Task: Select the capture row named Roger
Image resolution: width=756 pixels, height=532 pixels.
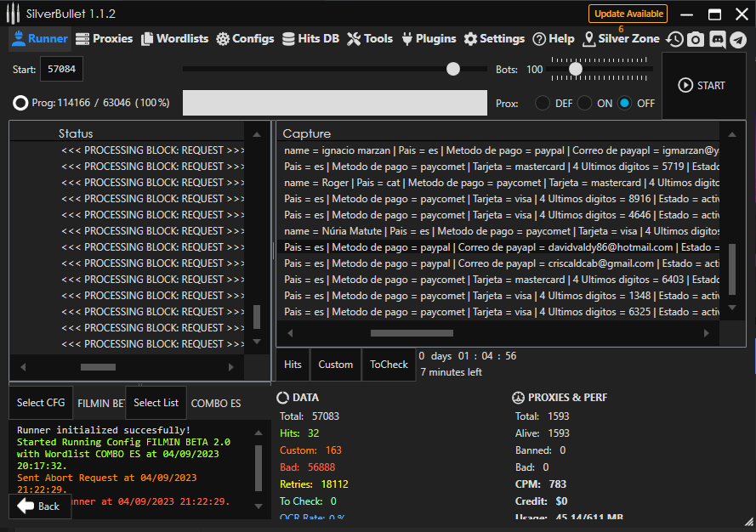Action: pos(498,183)
